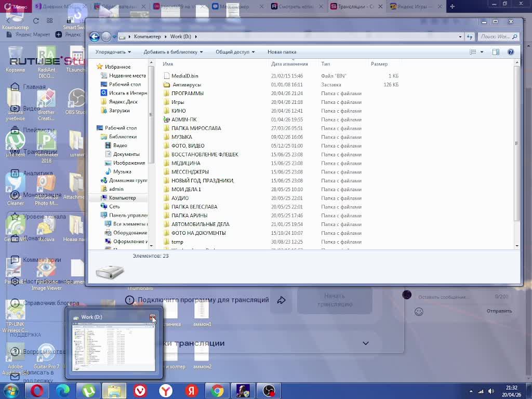Launch Vivaldi from the taskbar

tap(140, 391)
